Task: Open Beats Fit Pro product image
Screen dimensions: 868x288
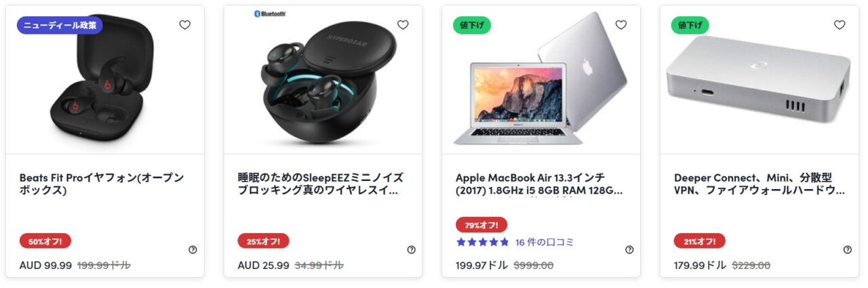Action: click(x=105, y=80)
